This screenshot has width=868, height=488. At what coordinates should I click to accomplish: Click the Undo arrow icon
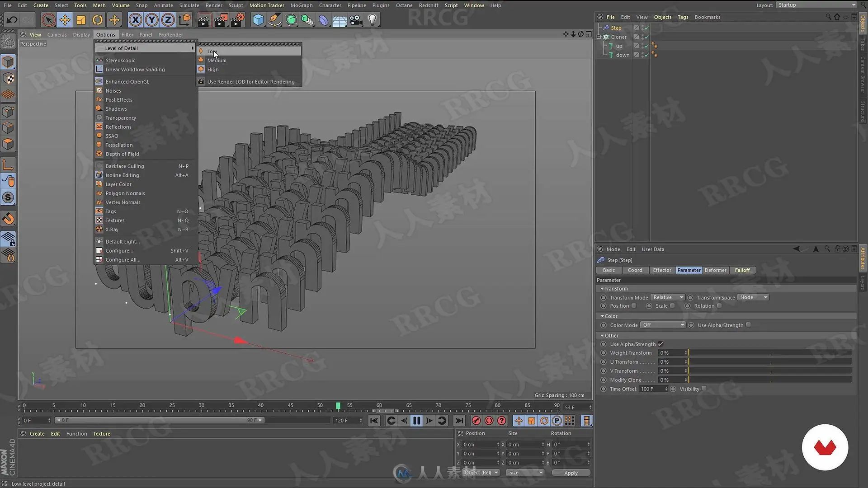(x=12, y=20)
